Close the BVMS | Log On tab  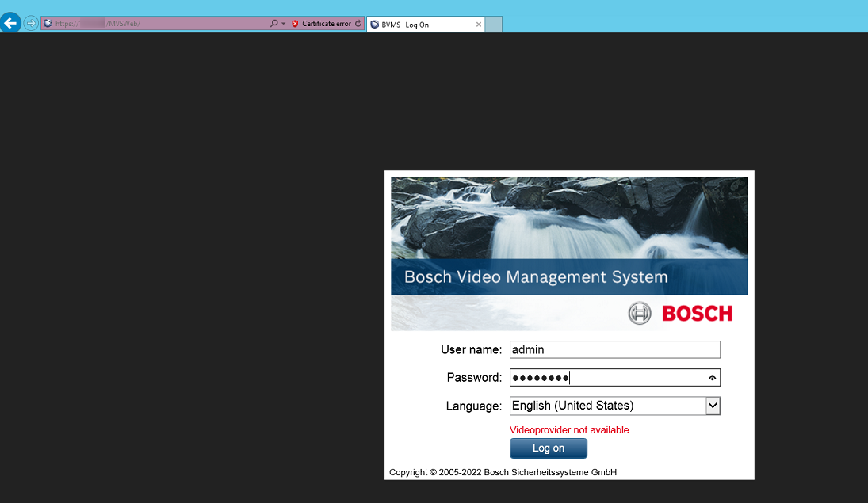coord(478,25)
